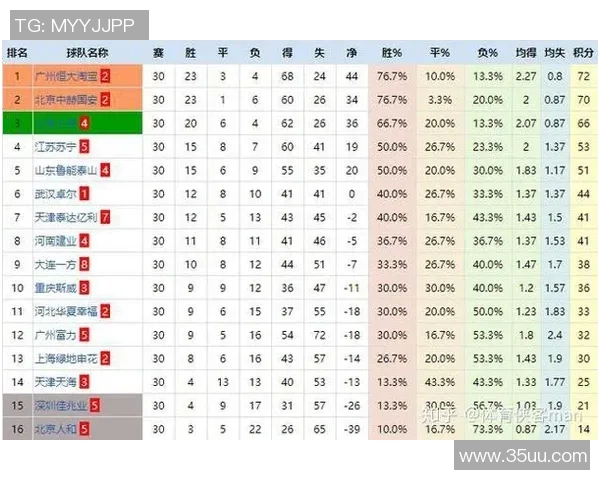Open the 重庆斯威 team link
Viewport: 600px width, 480px height.
tap(56, 288)
